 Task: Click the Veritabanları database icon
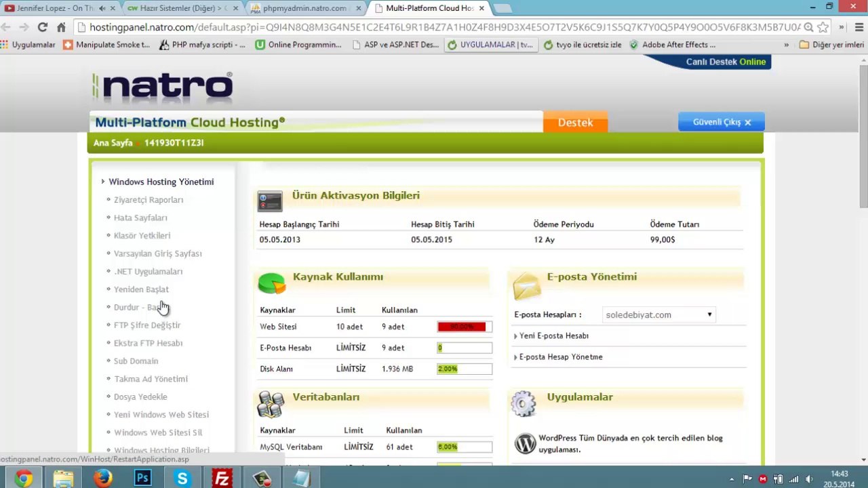click(271, 404)
